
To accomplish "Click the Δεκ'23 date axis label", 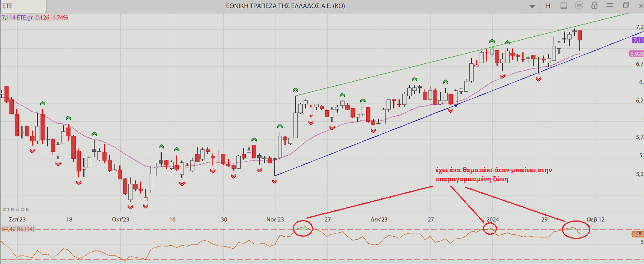I will click(x=379, y=219).
